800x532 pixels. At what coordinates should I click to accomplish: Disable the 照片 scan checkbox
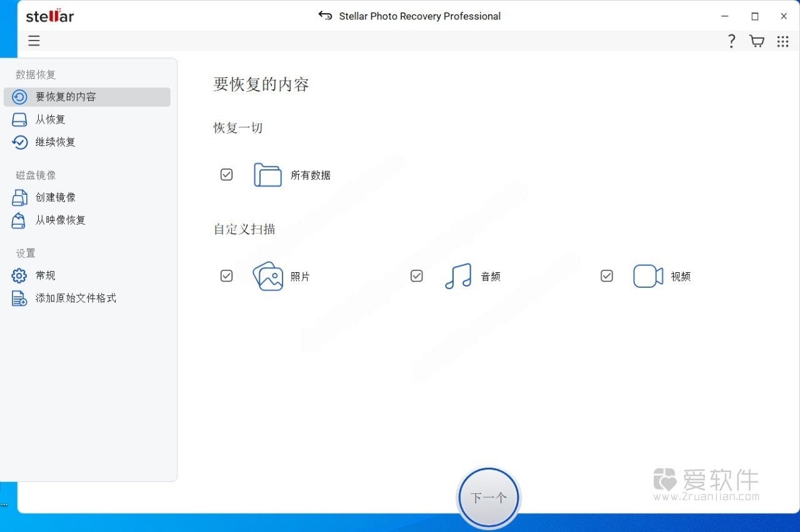click(x=226, y=275)
